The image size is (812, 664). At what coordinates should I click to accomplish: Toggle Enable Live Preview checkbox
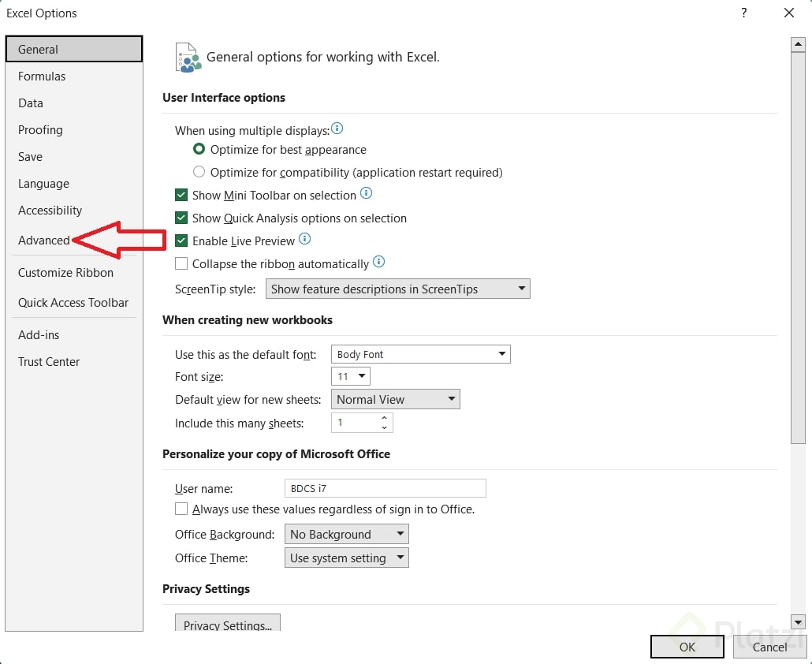181,241
